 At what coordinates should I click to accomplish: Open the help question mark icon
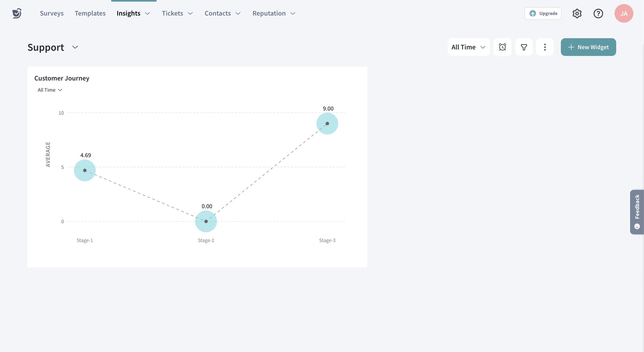coord(598,13)
